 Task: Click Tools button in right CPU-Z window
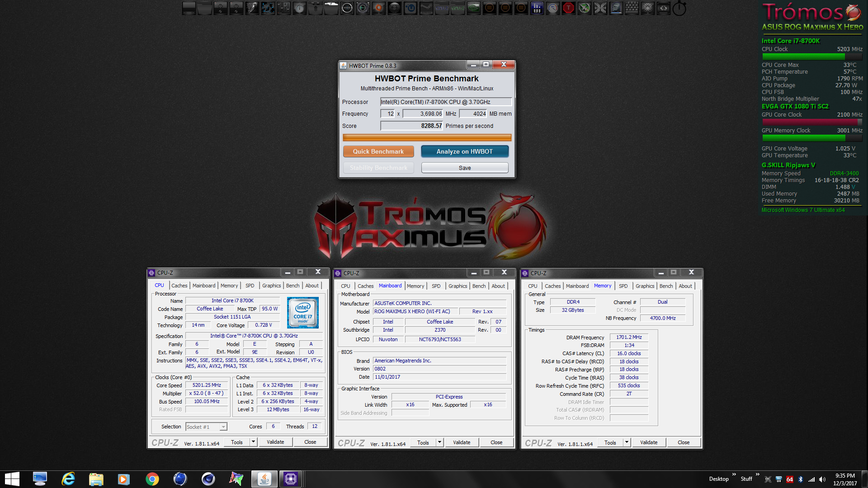(610, 442)
